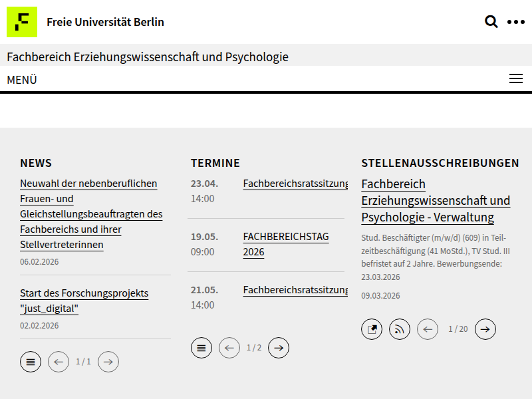Open the MENÜ label
532x399 pixels.
click(22, 80)
